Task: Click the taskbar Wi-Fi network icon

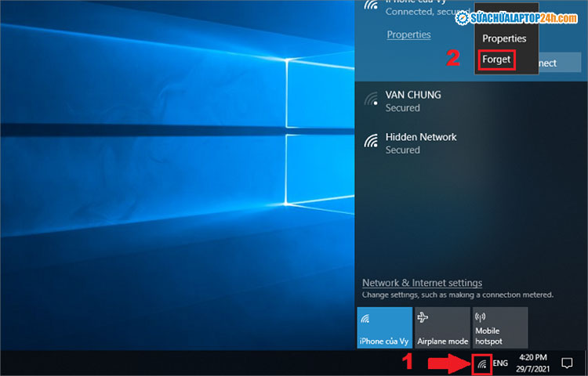Action: point(483,363)
